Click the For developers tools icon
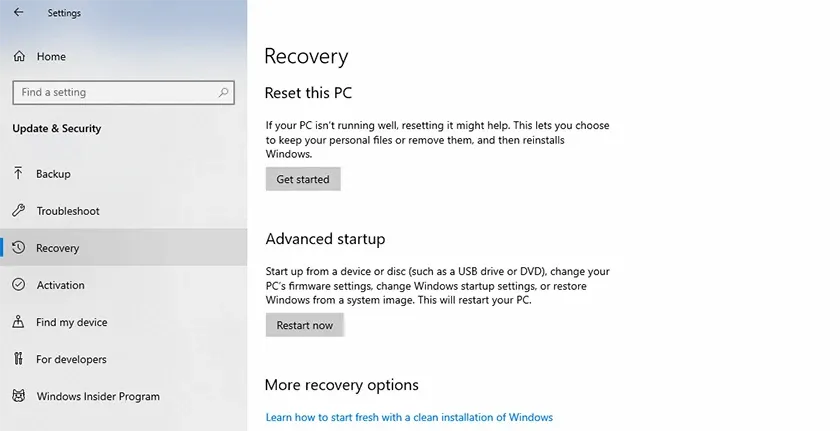This screenshot has width=840, height=431. point(19,358)
